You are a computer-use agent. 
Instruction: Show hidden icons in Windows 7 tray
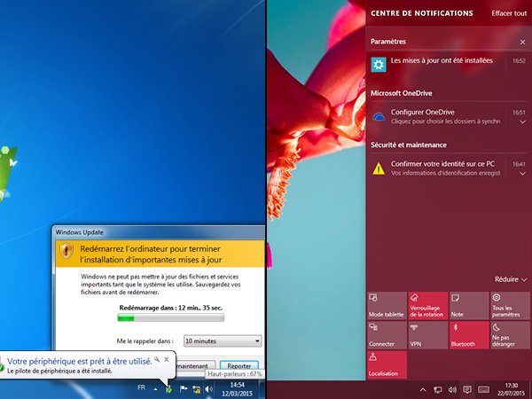pyautogui.click(x=155, y=389)
